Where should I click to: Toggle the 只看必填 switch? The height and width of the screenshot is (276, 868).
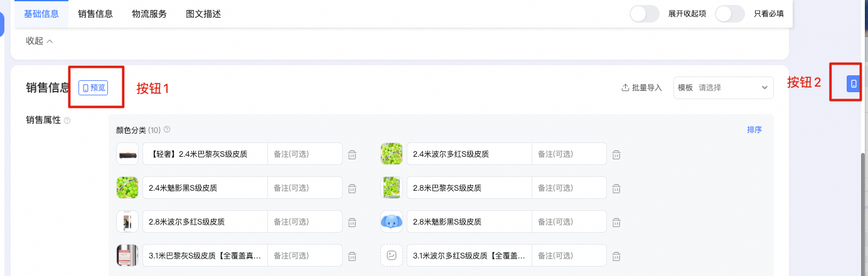(730, 14)
